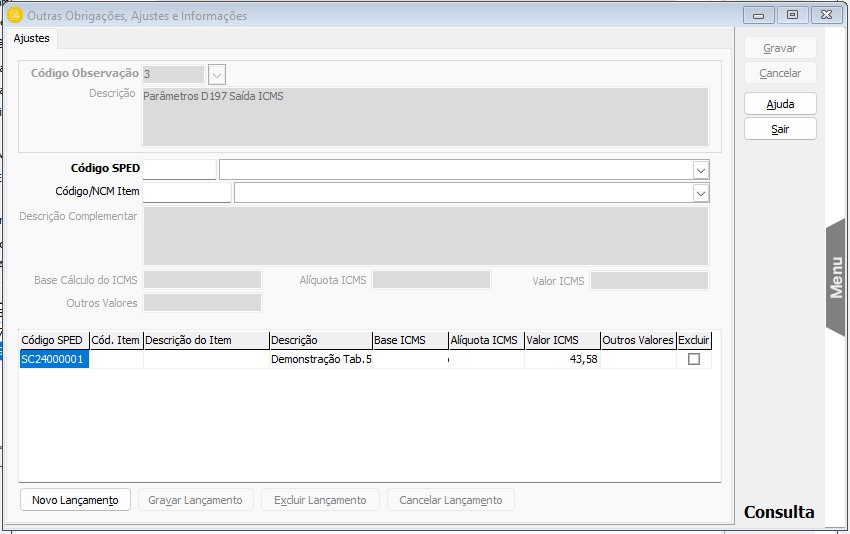Click in the Código SPED code field

pos(179,170)
